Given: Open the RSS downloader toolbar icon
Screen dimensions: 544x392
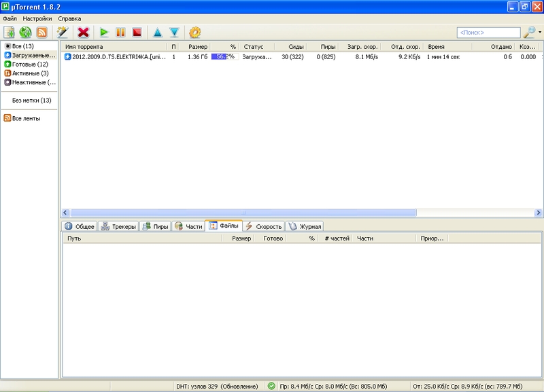Looking at the screenshot, I should [42, 33].
